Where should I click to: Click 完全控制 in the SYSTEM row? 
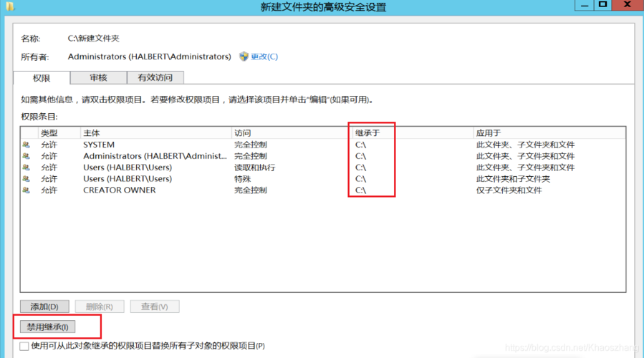point(251,145)
